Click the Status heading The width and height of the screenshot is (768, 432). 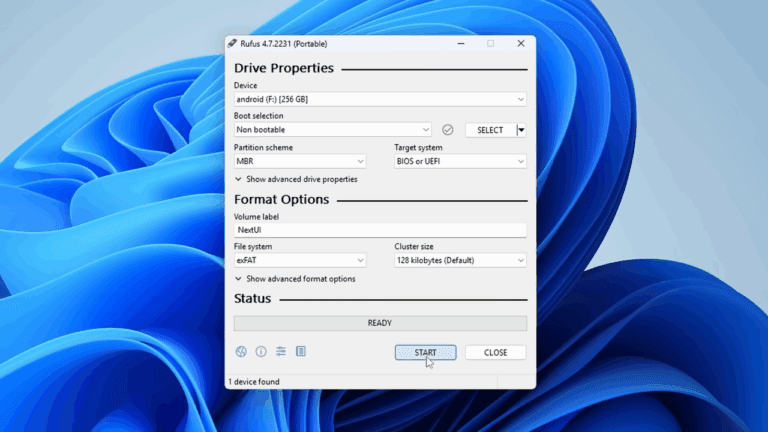point(252,298)
